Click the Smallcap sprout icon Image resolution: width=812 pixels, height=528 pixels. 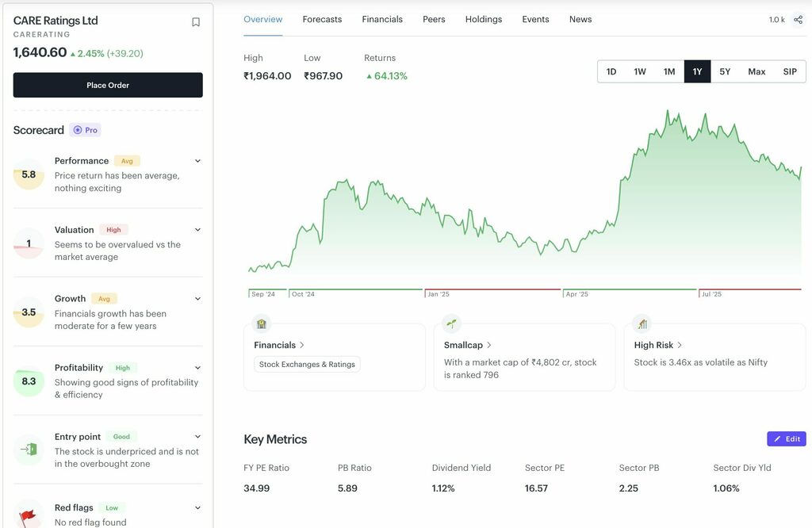click(451, 324)
